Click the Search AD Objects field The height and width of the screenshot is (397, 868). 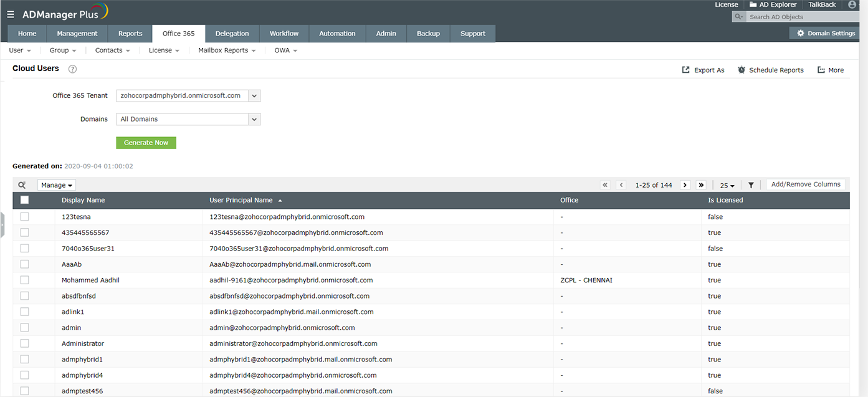click(800, 17)
